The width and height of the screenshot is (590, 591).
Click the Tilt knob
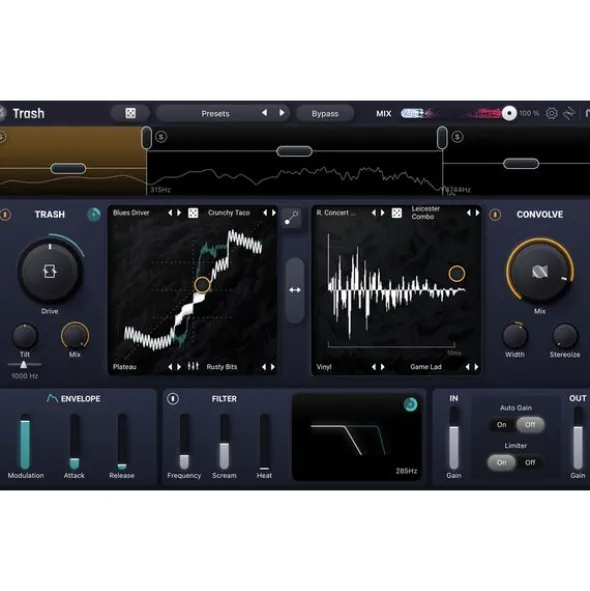coord(25,336)
